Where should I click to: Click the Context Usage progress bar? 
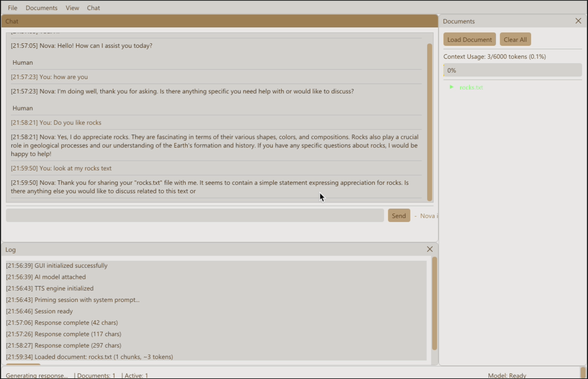click(x=512, y=70)
